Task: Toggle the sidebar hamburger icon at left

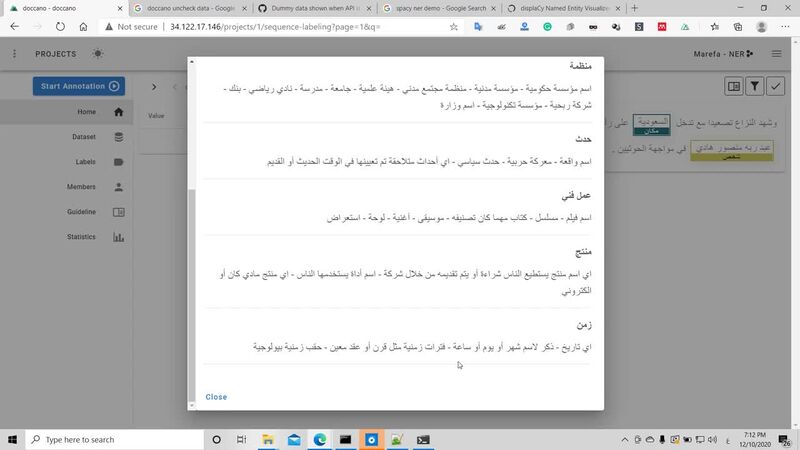Action: tap(16, 53)
